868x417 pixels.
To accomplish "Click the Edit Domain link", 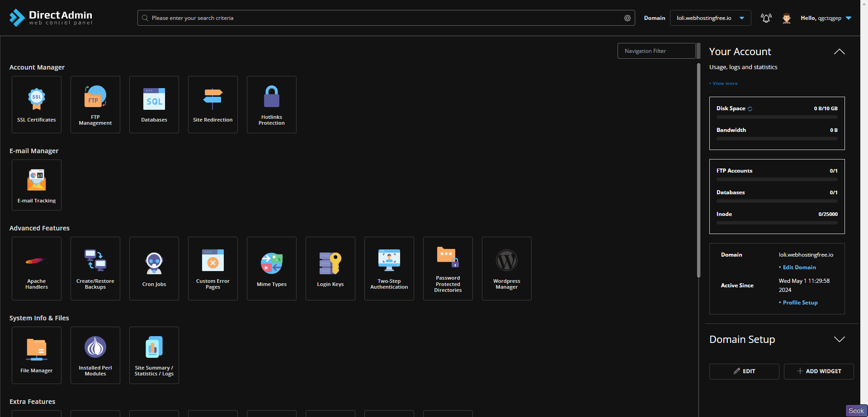I will 799,267.
